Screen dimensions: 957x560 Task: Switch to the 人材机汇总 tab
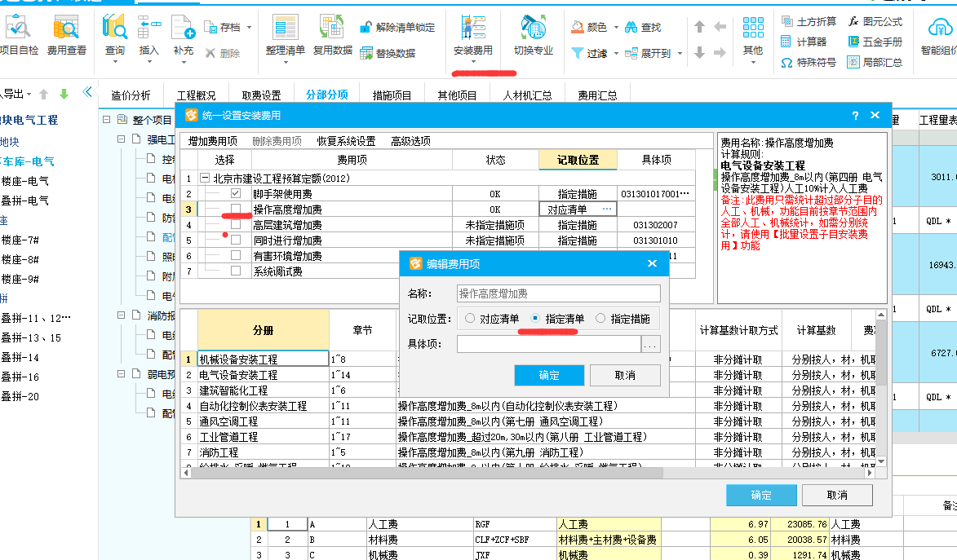coord(527,95)
